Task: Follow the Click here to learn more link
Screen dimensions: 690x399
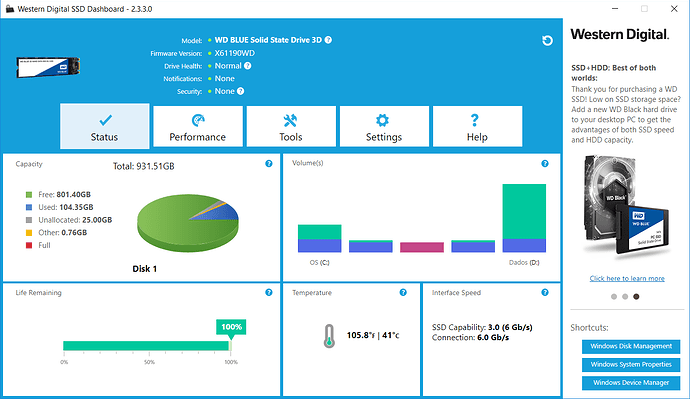Action: click(x=627, y=278)
